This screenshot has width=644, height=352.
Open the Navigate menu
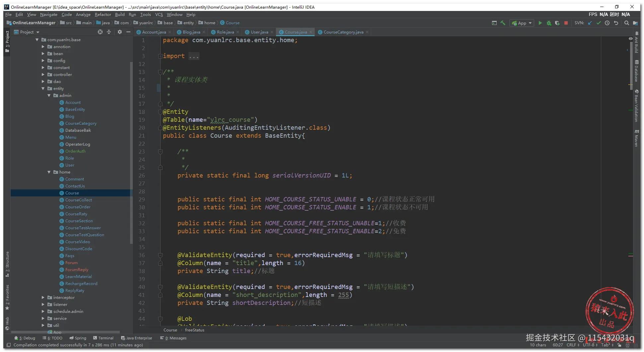point(49,15)
